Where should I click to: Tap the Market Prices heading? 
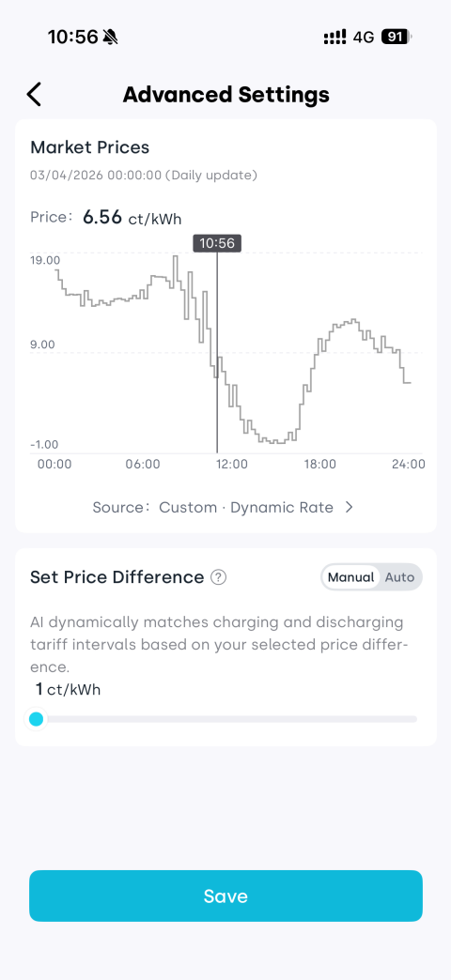(90, 147)
